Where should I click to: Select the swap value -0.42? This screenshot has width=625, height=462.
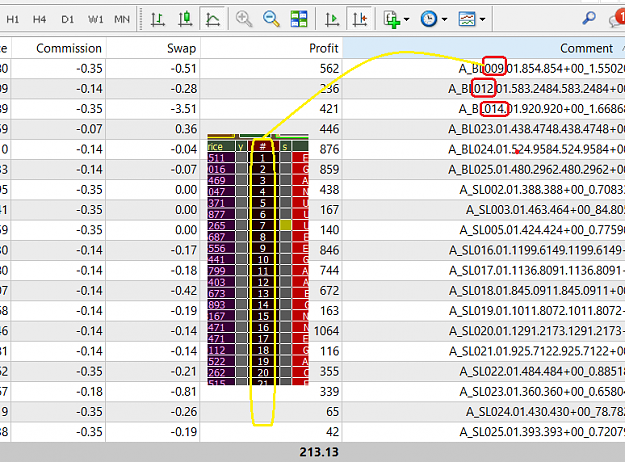(184, 291)
